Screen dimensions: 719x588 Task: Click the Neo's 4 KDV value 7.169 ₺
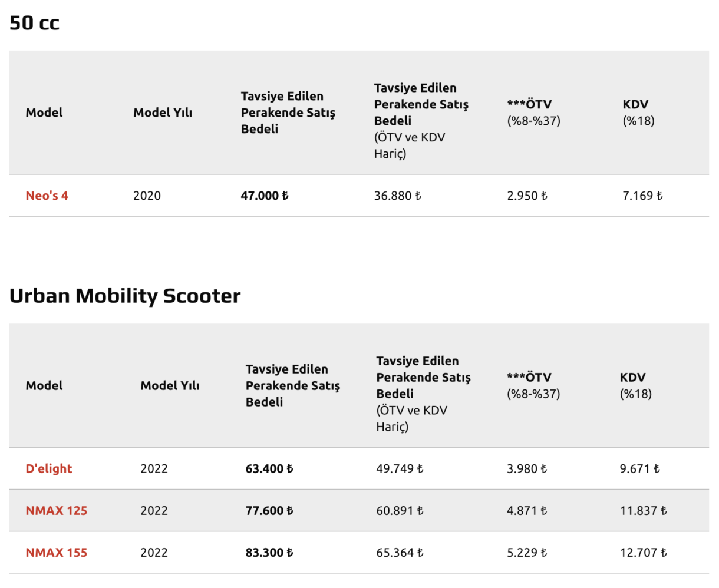tap(642, 196)
